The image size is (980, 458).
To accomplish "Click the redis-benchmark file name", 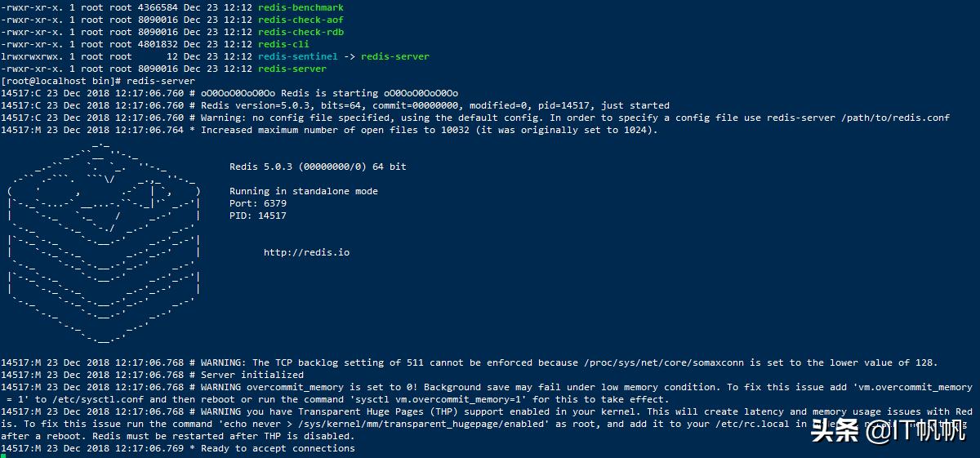I will [x=300, y=7].
